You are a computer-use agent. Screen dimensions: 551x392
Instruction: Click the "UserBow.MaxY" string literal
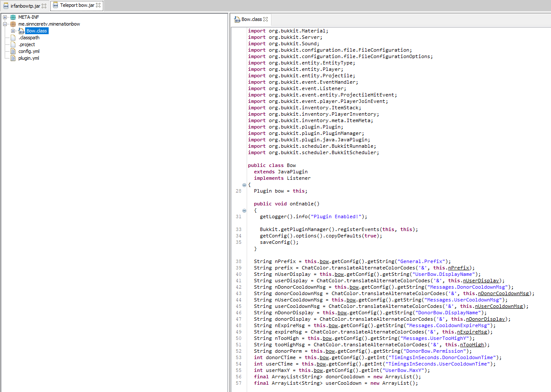point(403,371)
